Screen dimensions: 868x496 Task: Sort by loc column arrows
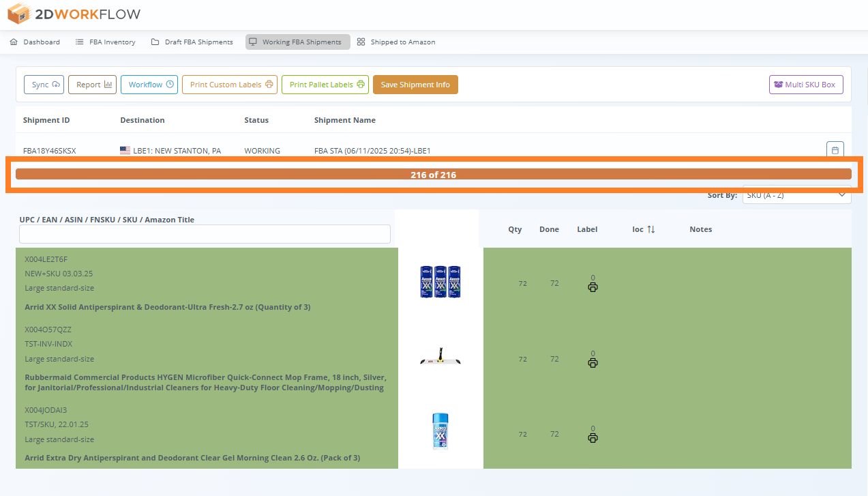pyautogui.click(x=650, y=229)
